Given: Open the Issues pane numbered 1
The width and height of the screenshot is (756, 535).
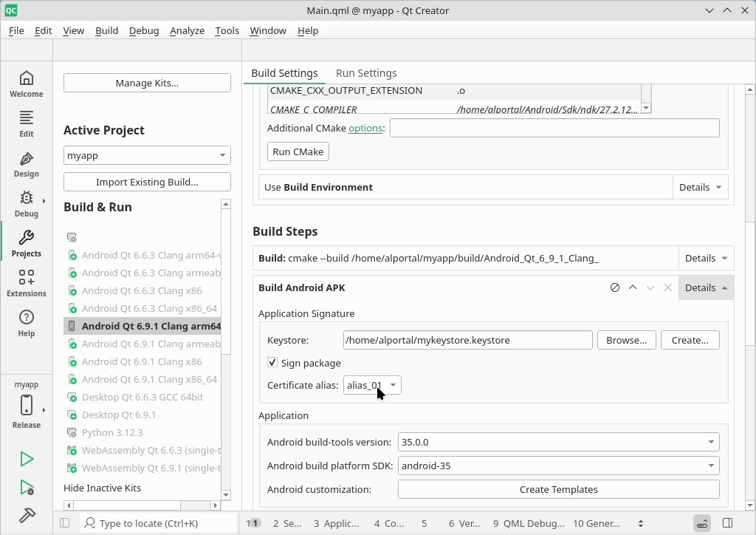Looking at the screenshot, I should pos(254,523).
